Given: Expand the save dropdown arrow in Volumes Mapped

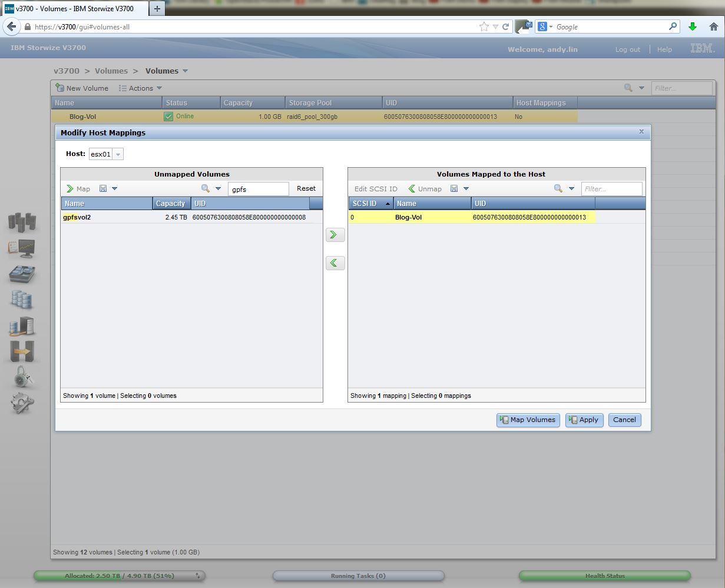Looking at the screenshot, I should [x=466, y=189].
